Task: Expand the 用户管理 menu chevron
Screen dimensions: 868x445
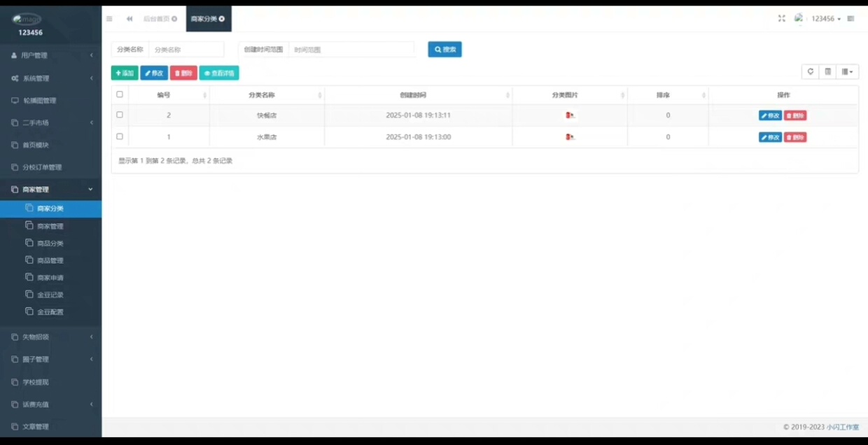Action: (x=91, y=55)
